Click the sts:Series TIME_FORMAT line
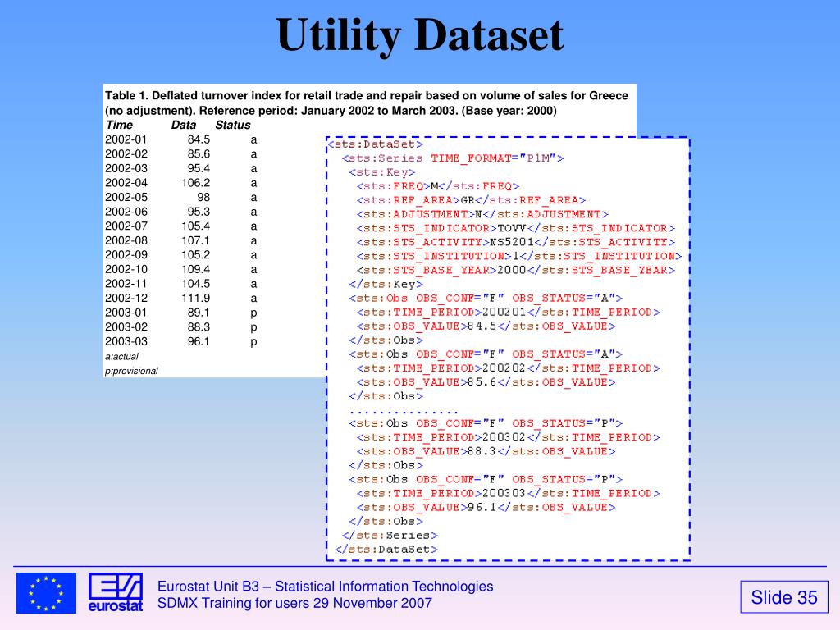Viewport: 840px width, 630px height. click(453, 158)
